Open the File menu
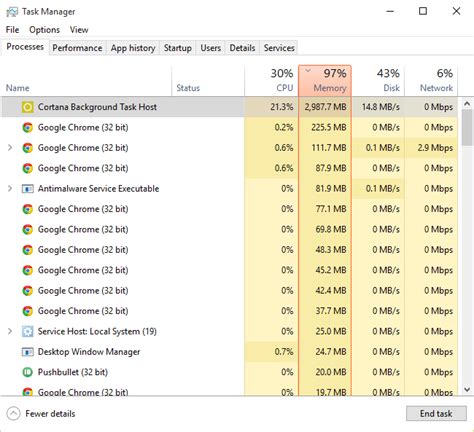The width and height of the screenshot is (474, 432). point(12,30)
